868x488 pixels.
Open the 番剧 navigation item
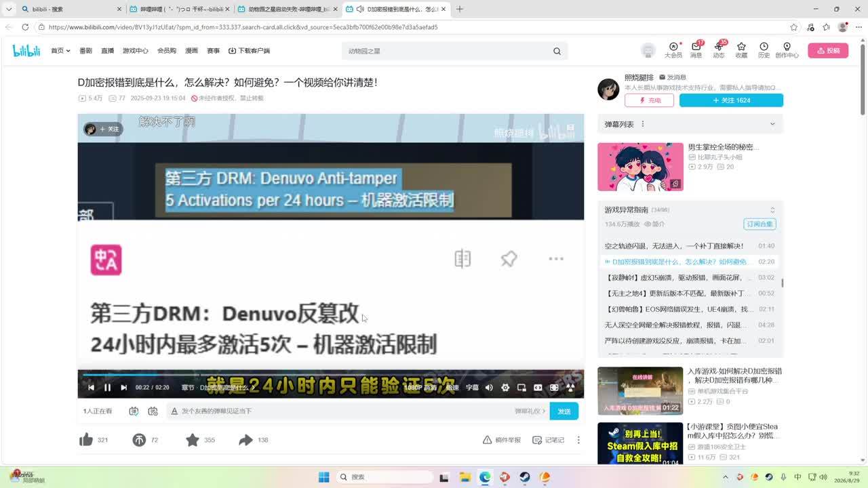(85, 51)
